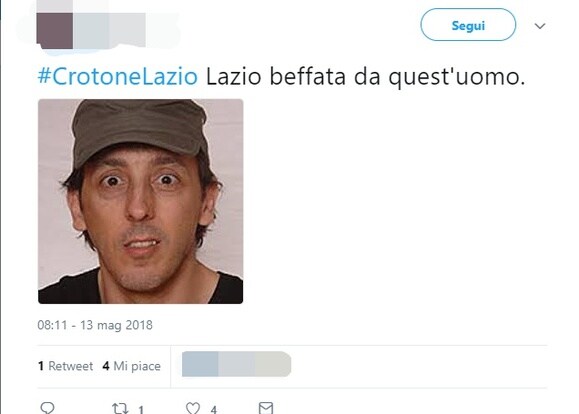Enlarge the photo of man in cap

click(x=140, y=201)
